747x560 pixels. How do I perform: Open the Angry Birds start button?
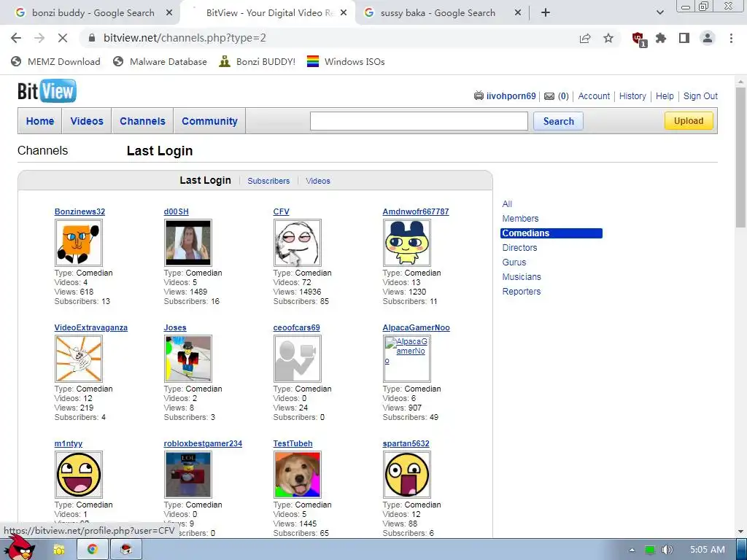tap(19, 548)
